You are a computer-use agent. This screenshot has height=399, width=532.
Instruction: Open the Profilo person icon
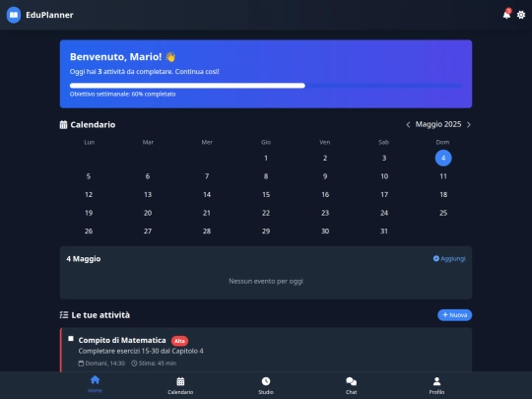[x=436, y=381]
